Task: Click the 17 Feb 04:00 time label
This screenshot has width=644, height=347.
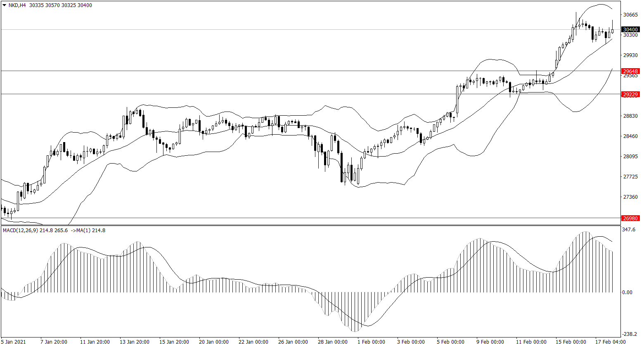Action: [610, 342]
